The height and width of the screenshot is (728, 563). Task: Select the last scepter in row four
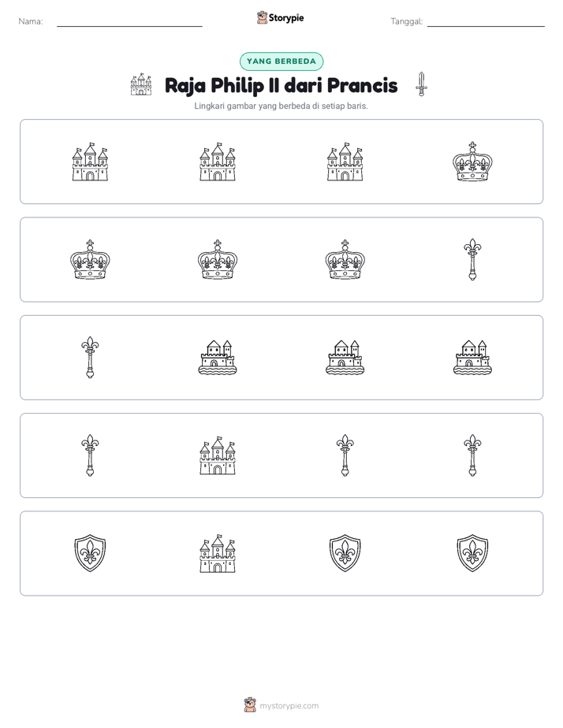point(472,455)
